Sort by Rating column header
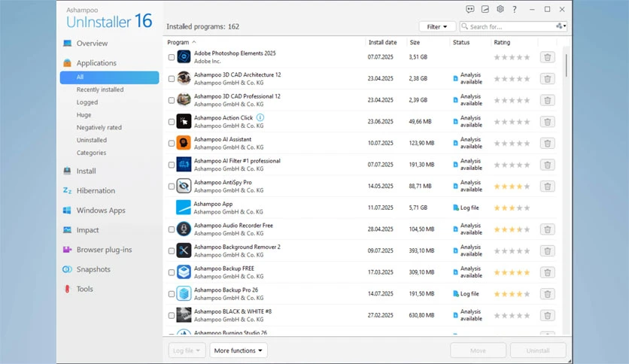Screen dimensions: 629x364 [x=502, y=42]
